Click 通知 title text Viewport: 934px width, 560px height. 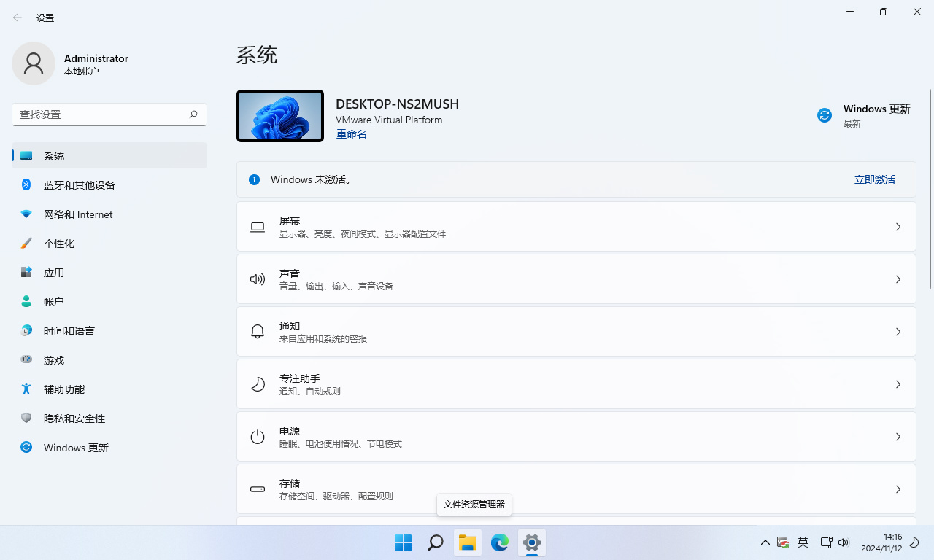[x=290, y=325]
